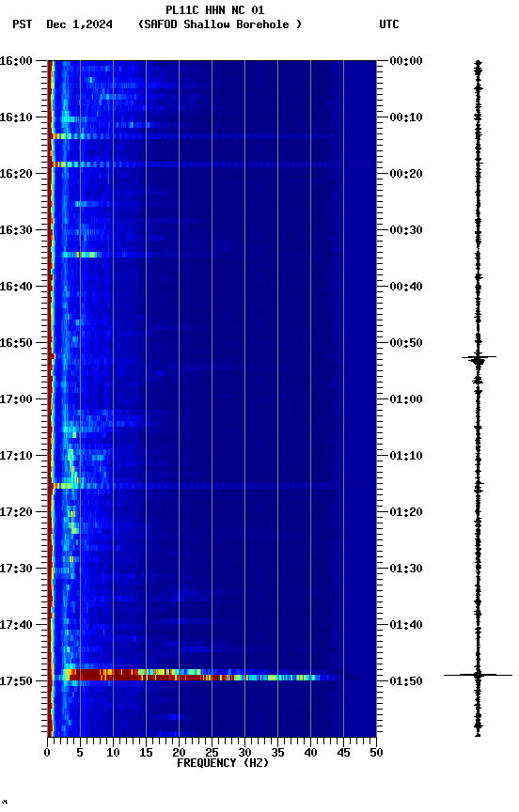The height and width of the screenshot is (812, 519).
Task: Click the 01:20 UTC time label
Action: pyautogui.click(x=406, y=512)
